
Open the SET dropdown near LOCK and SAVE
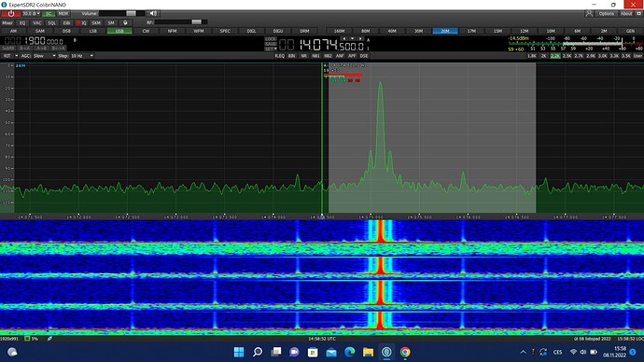point(271,49)
